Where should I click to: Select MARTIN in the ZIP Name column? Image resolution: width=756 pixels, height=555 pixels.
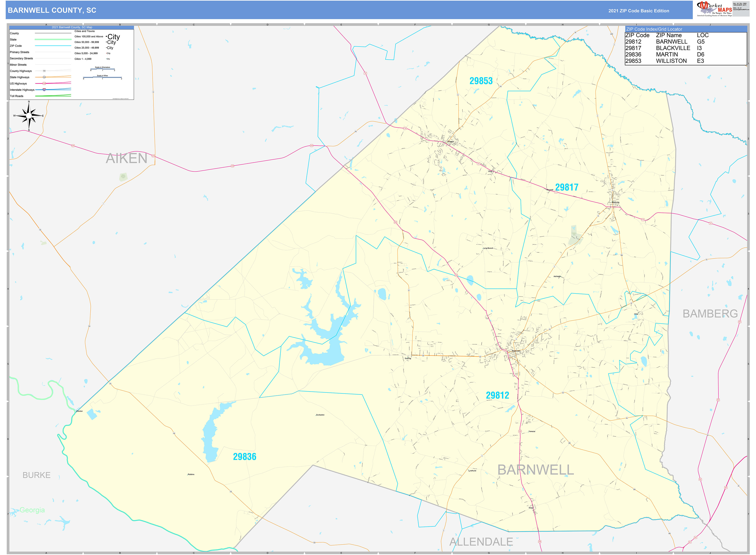tap(667, 54)
